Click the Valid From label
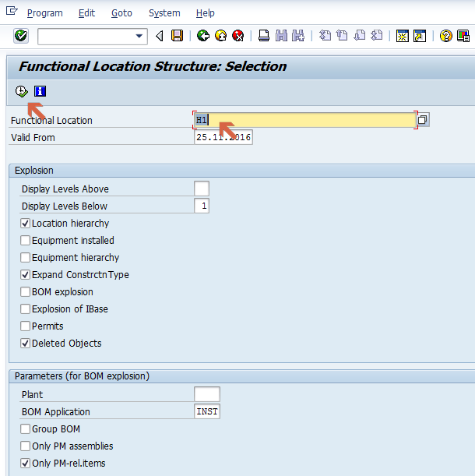 point(33,138)
